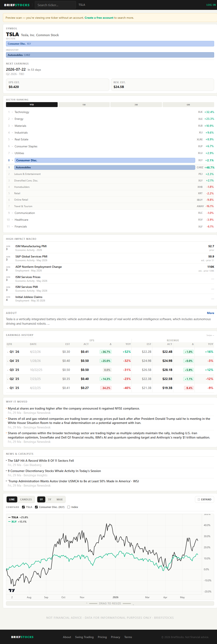Click the highlighted Automobiles ranking bar

(x=105, y=167)
